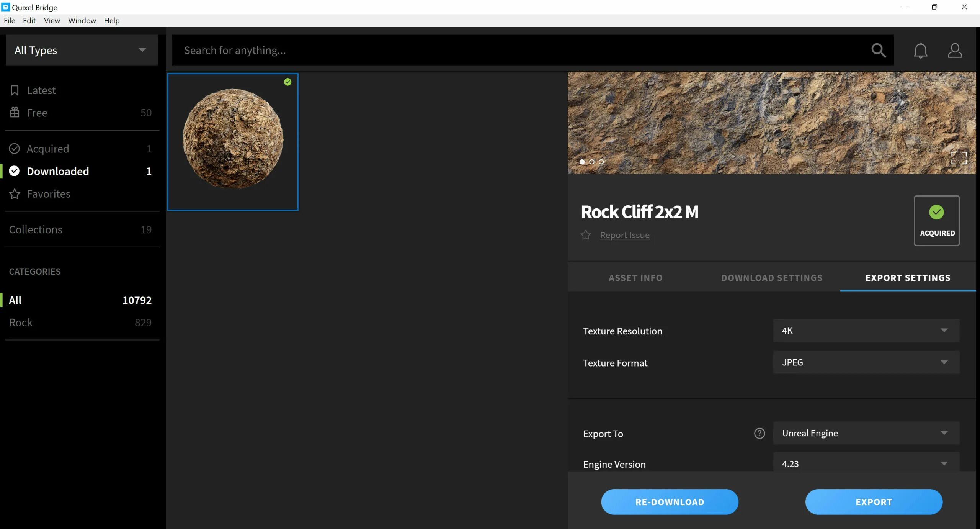This screenshot has width=980, height=529.
Task: Click the Acquired checkmark icon in sidebar
Action: pos(15,149)
